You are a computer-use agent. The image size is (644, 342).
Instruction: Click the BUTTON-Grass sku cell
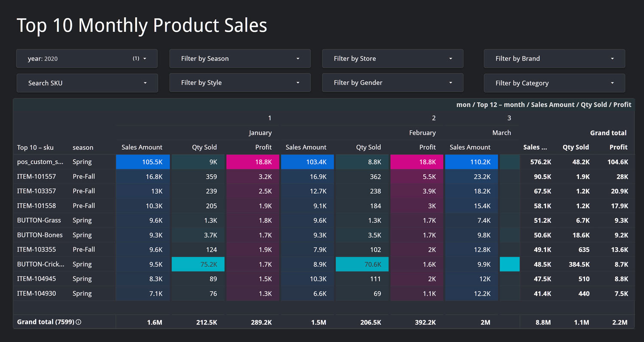point(39,220)
